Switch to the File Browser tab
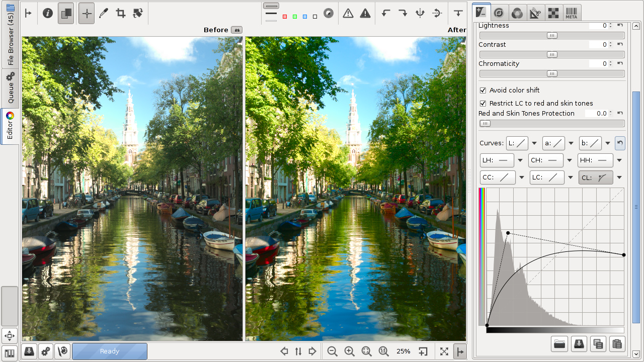The width and height of the screenshot is (644, 362). 10,34
